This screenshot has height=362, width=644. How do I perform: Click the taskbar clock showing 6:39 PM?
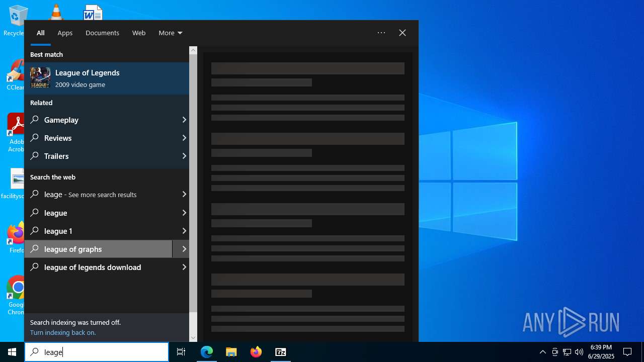click(x=601, y=352)
